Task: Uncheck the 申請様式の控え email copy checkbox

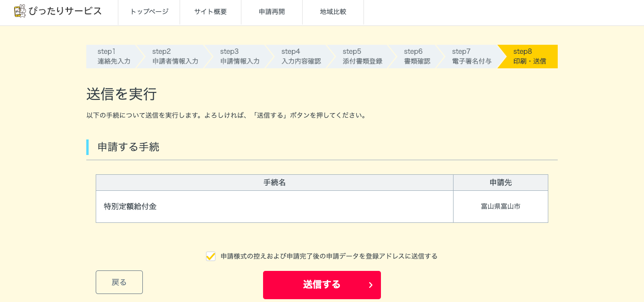Action: click(x=211, y=256)
